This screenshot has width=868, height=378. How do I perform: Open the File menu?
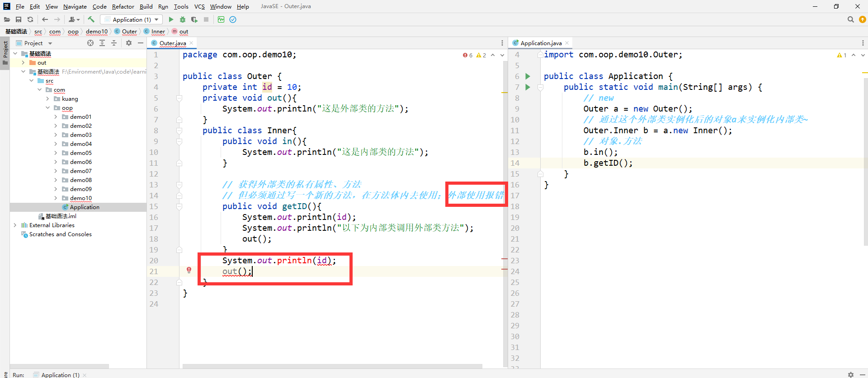coord(20,6)
